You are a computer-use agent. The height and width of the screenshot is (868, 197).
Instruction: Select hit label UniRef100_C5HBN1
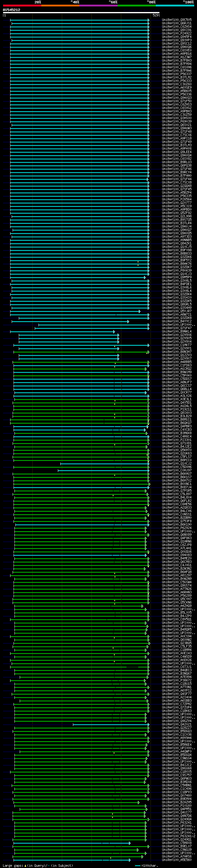coord(177,785)
